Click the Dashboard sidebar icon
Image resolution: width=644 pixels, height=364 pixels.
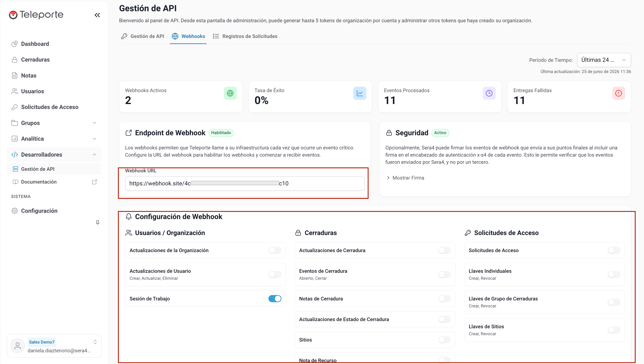click(x=14, y=44)
